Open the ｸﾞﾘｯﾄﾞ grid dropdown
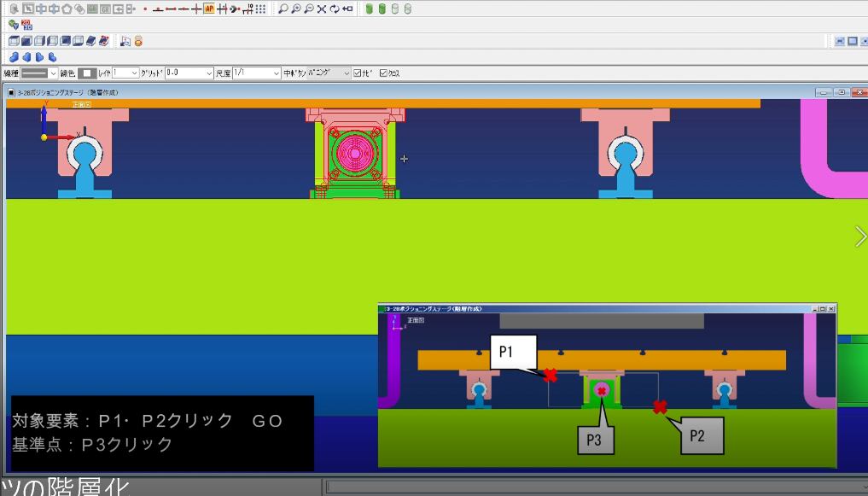The height and width of the screenshot is (496, 868). [x=208, y=73]
